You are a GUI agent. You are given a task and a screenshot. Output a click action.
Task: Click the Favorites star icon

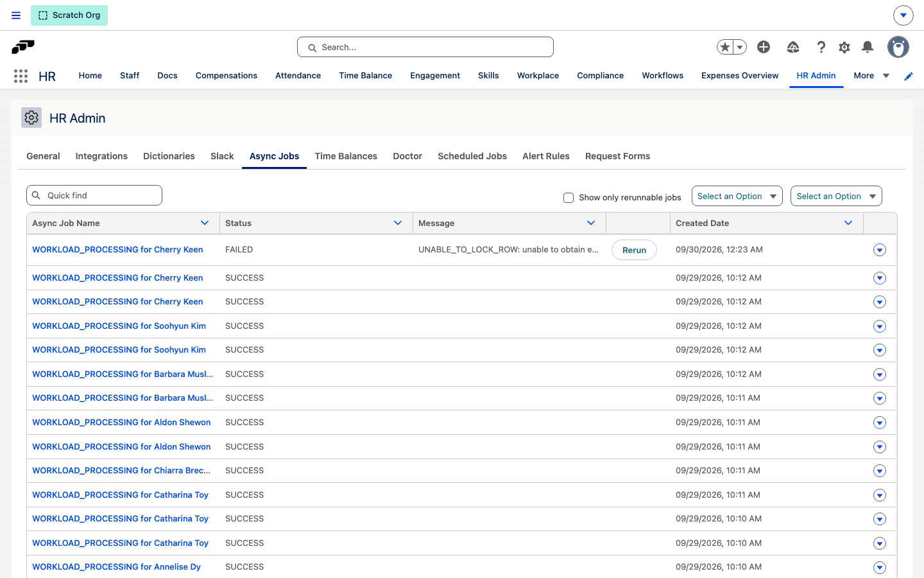[725, 47]
